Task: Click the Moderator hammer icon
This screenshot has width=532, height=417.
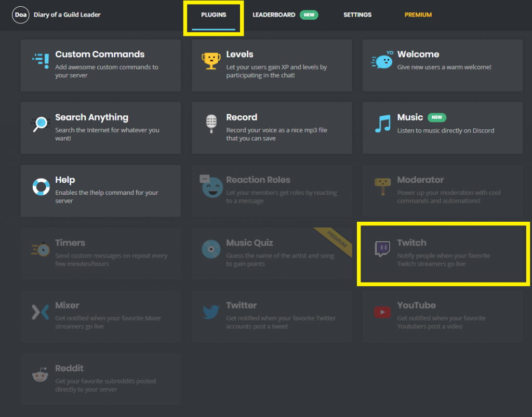Action: point(382,186)
